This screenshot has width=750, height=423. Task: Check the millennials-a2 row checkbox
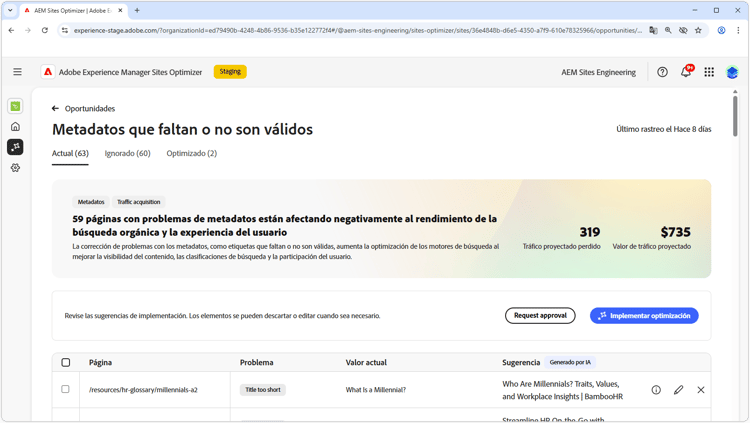pos(66,390)
